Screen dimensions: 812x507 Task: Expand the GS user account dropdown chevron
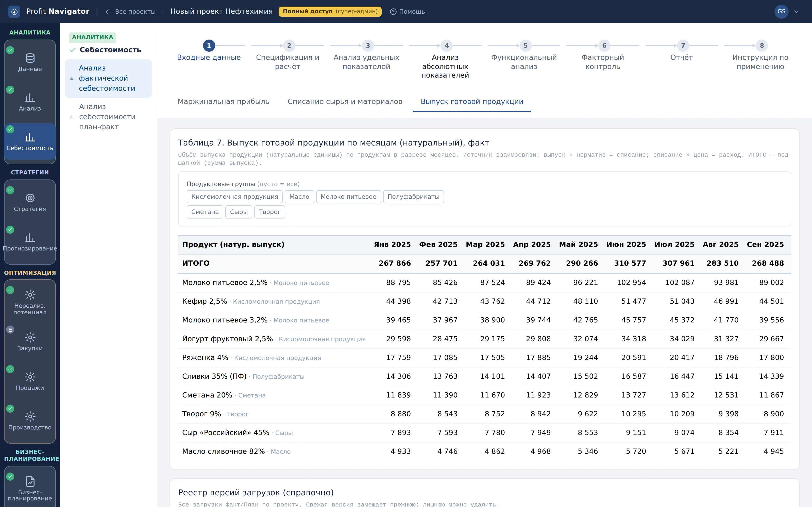coord(796,12)
